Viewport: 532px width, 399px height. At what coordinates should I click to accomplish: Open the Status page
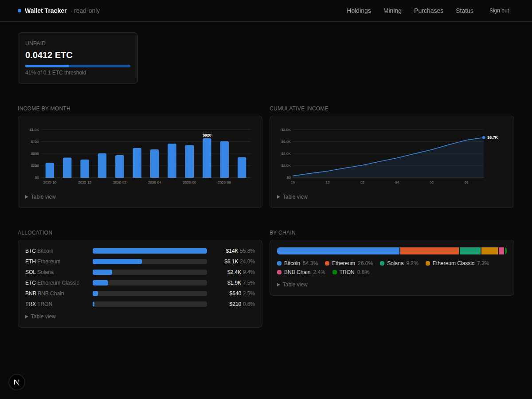(465, 11)
